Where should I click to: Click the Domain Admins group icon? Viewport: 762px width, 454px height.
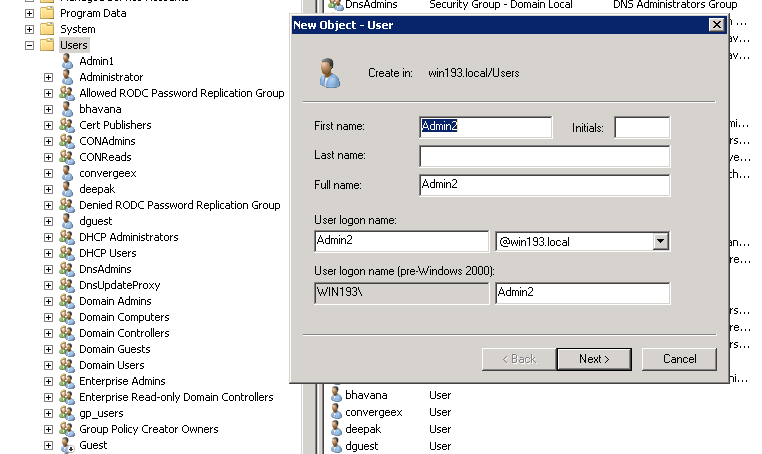[x=67, y=302]
